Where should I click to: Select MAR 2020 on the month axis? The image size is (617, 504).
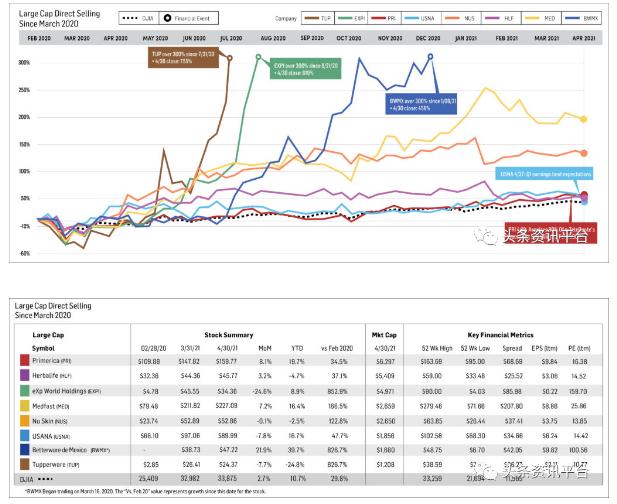[77, 38]
